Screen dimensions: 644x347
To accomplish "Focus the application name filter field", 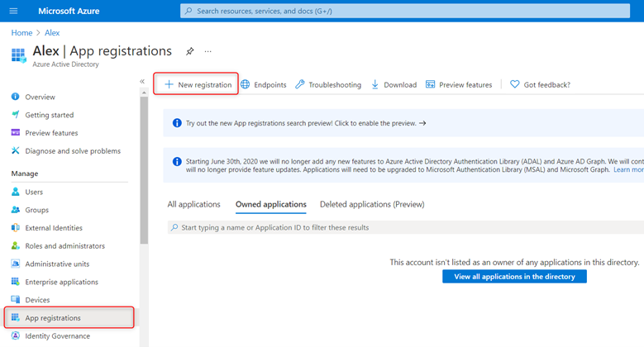I will click(405, 227).
